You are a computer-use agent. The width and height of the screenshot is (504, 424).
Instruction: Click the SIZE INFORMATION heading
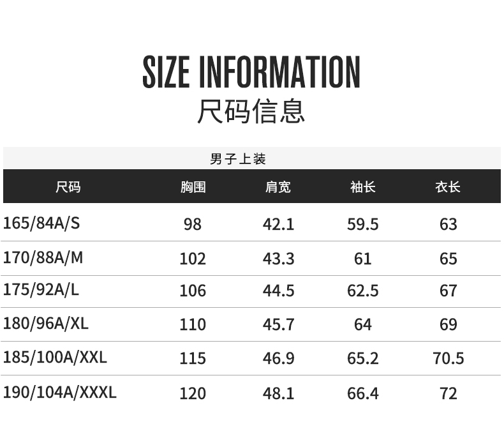click(251, 72)
